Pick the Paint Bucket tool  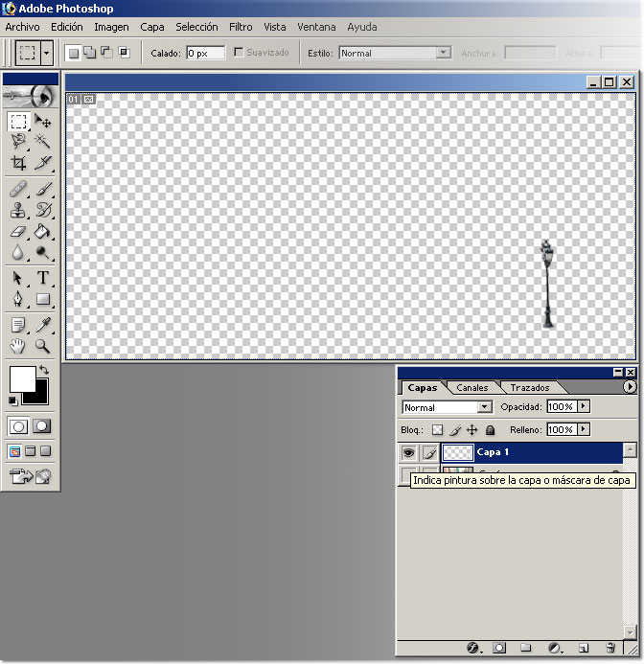coord(43,232)
